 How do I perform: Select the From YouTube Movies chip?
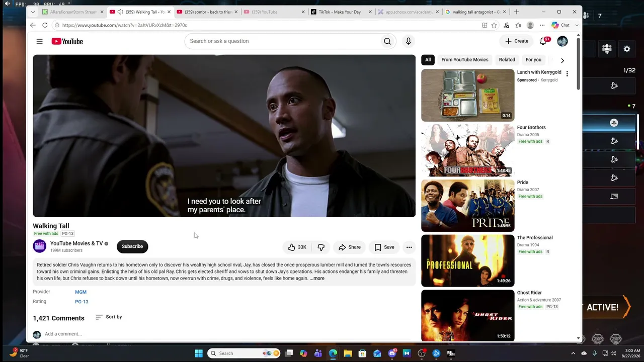(x=465, y=60)
